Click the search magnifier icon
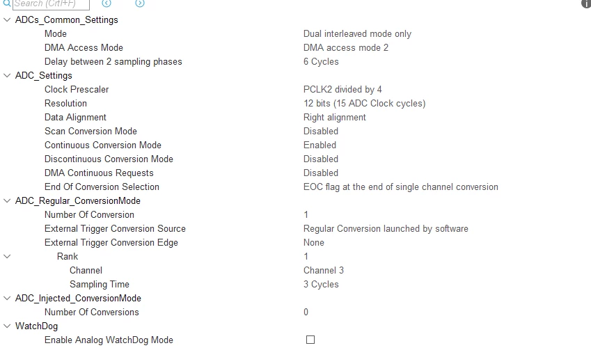Viewport: 591px width, 364px height. [x=7, y=3]
